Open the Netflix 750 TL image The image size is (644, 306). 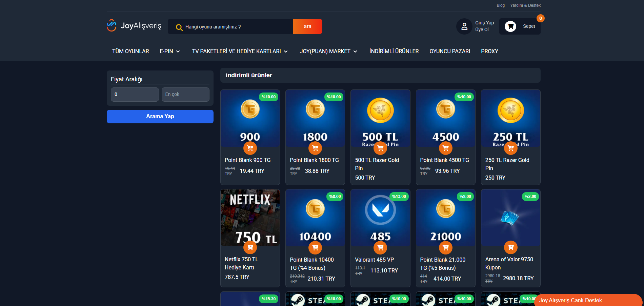click(250, 218)
